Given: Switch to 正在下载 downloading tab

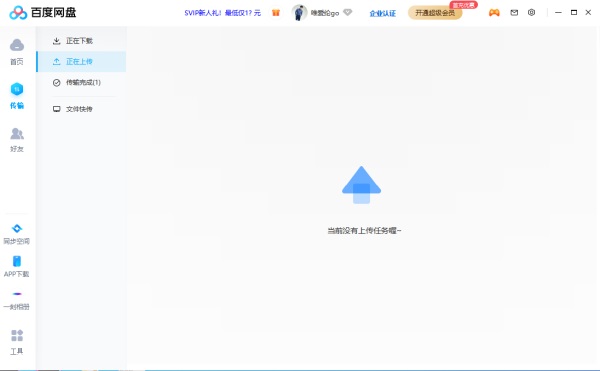Looking at the screenshot, I should pos(81,41).
